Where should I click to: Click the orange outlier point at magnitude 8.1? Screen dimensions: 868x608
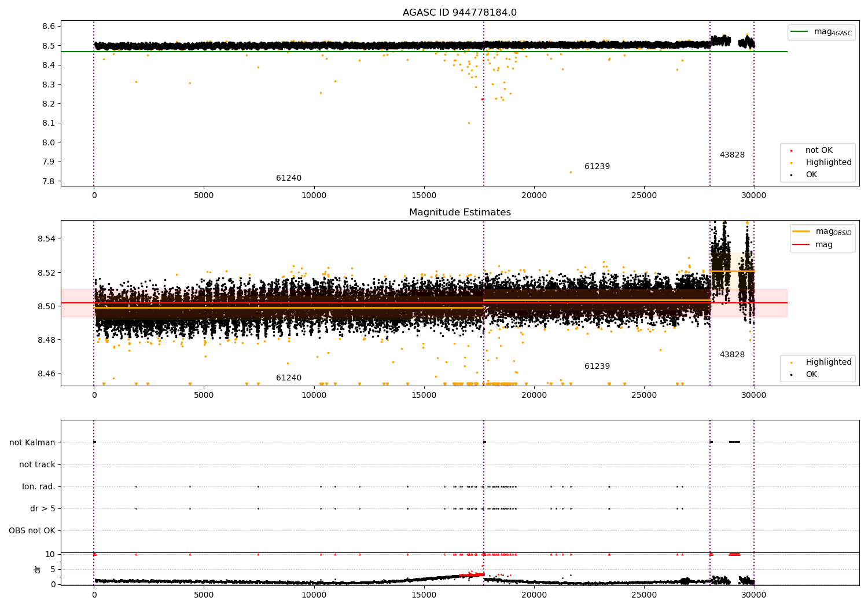pos(469,123)
